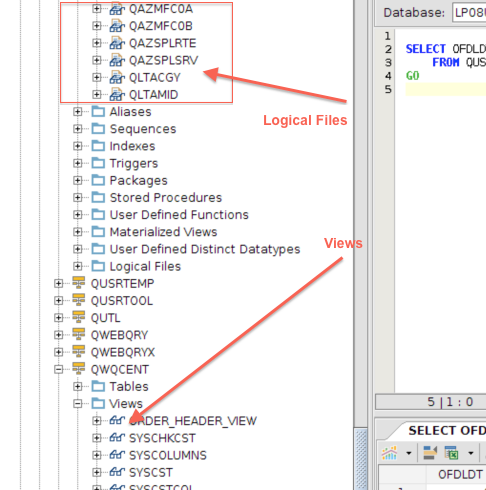The height and width of the screenshot is (490, 486).
Task: Select the SYSCOLUMNS view label
Action: 168,455
